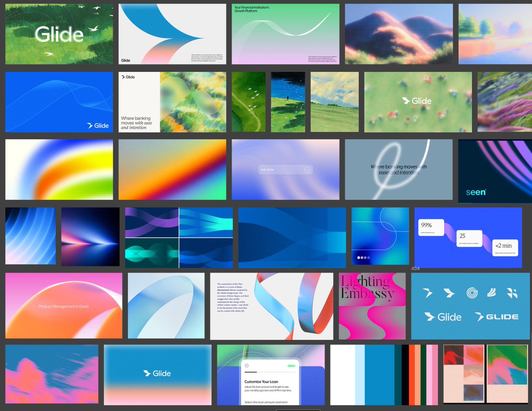Select the white card with the blue-pink ribbon shape

click(172, 34)
